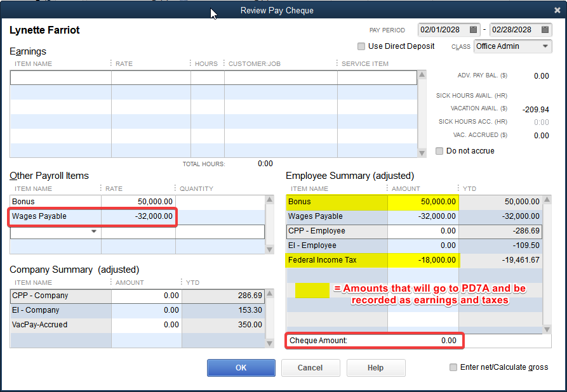Click the first empty Earnings item name cell
The width and height of the screenshot is (567, 392).
click(x=61, y=77)
